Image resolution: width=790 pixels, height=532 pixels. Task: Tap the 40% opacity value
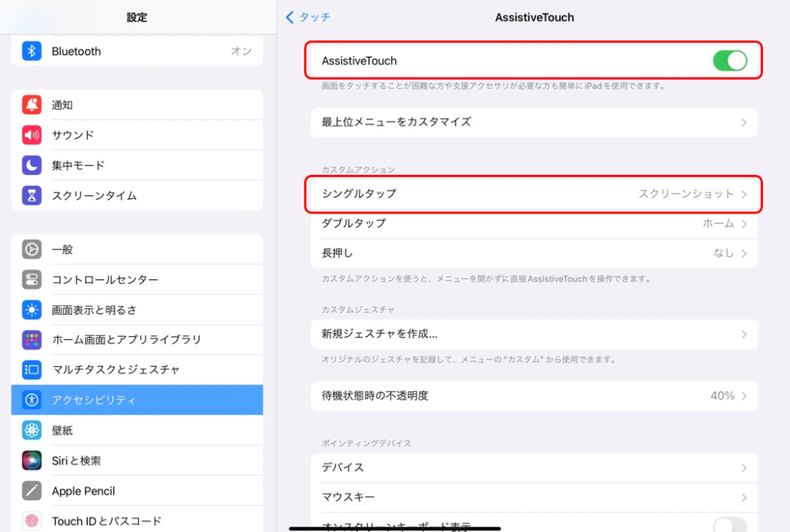coord(722,396)
